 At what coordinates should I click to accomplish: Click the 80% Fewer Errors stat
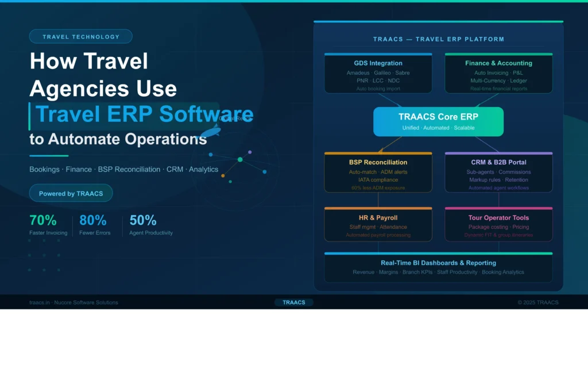click(95, 225)
